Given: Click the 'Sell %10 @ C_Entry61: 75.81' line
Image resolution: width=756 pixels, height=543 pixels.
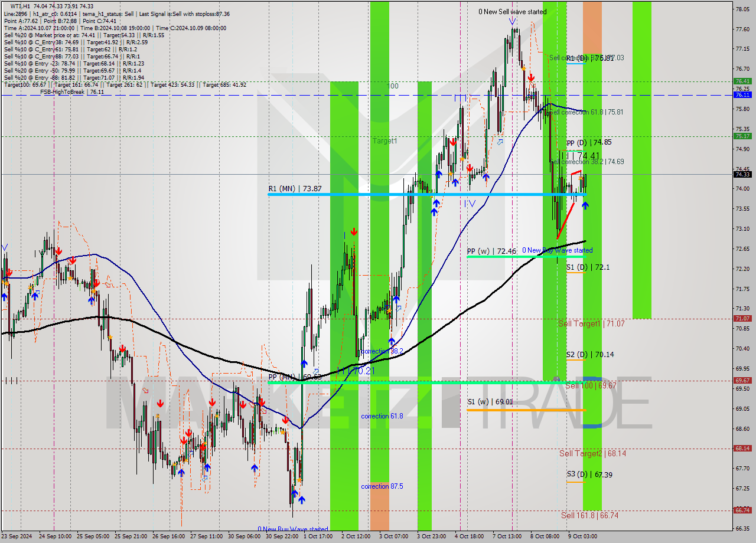Looking at the screenshot, I should [x=70, y=49].
